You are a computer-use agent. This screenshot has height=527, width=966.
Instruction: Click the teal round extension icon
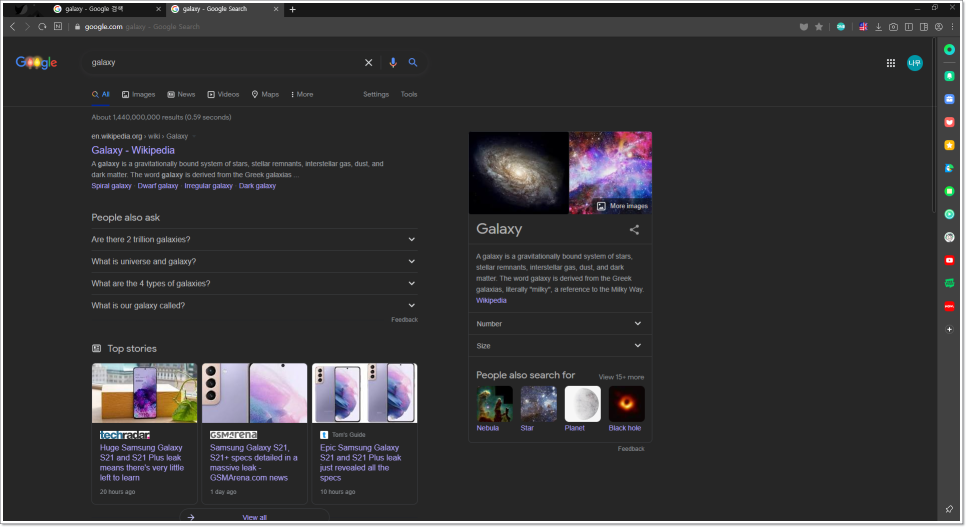(x=841, y=27)
